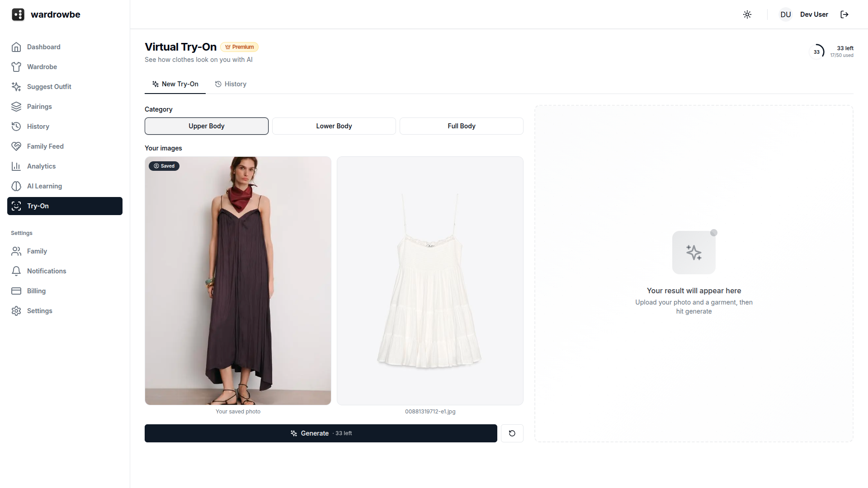Select the Upper Body category option

206,126
